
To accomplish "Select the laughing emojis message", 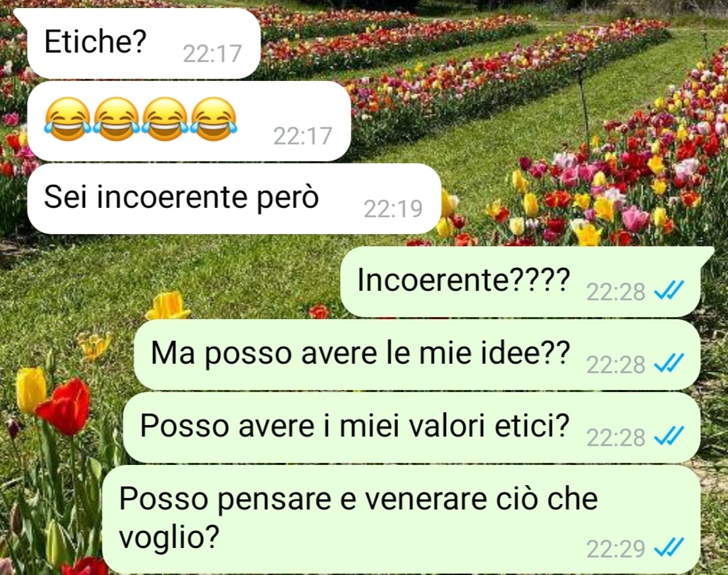I will (189, 121).
